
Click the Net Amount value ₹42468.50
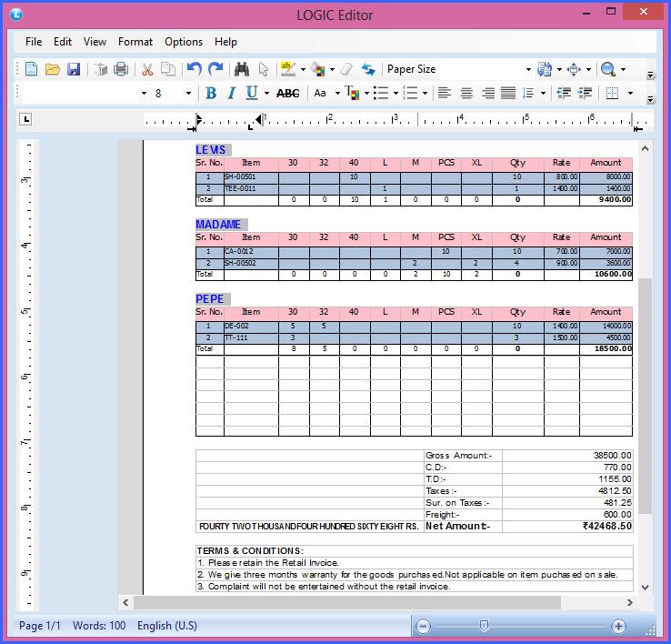606,526
